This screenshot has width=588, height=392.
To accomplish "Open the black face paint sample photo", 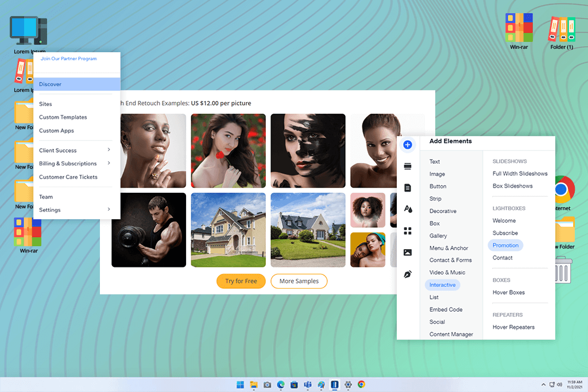I will point(308,150).
